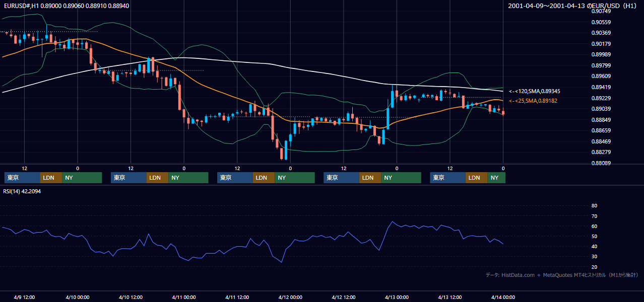The height and width of the screenshot is (302, 644).
Task: Click price axis label 0.88849
Action: [x=601, y=120]
